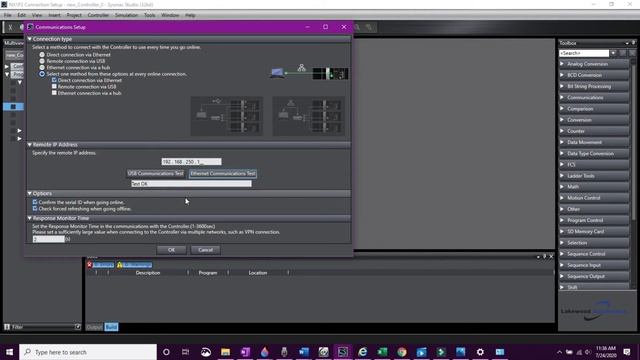
Task: Open Sysmac Studio taskbar icon
Action: tap(342, 352)
